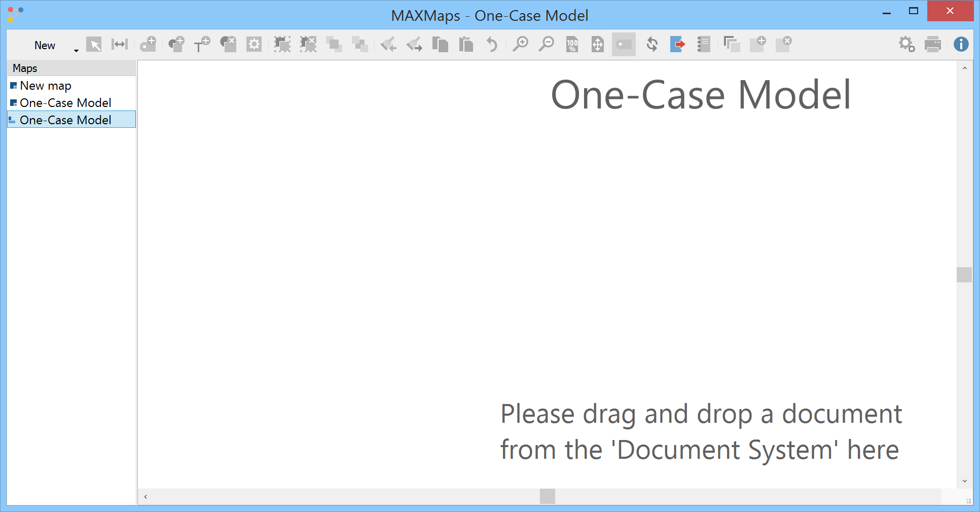Select the highlighted 'One-Case Model' entry in the Maps list
Image resolution: width=980 pixels, height=512 pixels.
click(71, 120)
